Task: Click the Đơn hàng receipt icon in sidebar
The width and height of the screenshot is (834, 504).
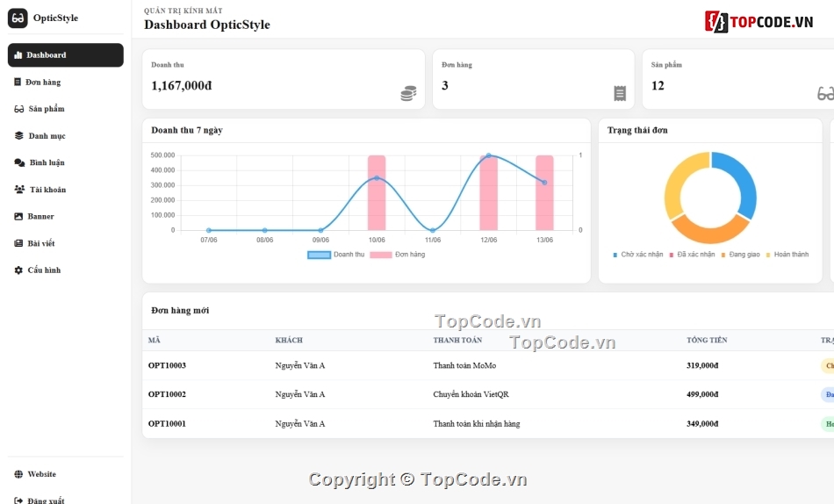Action: tap(18, 82)
